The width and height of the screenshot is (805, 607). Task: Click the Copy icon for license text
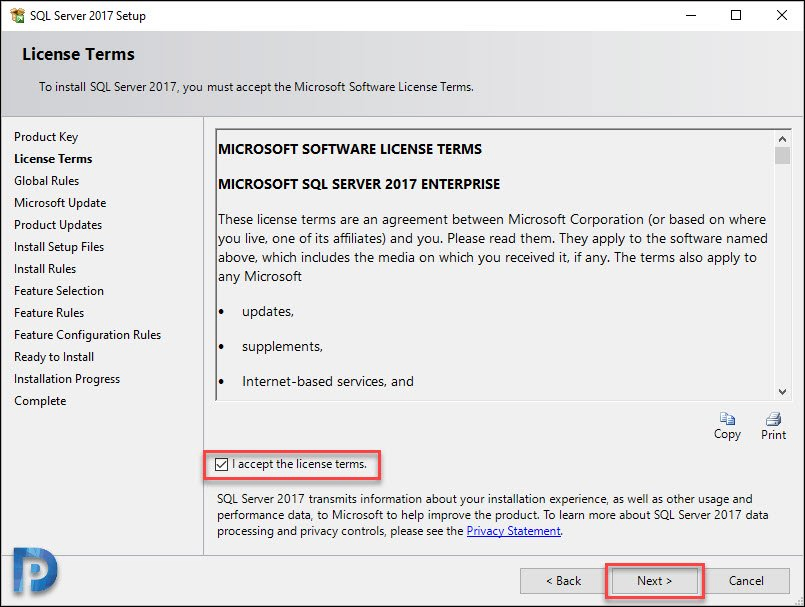727,419
